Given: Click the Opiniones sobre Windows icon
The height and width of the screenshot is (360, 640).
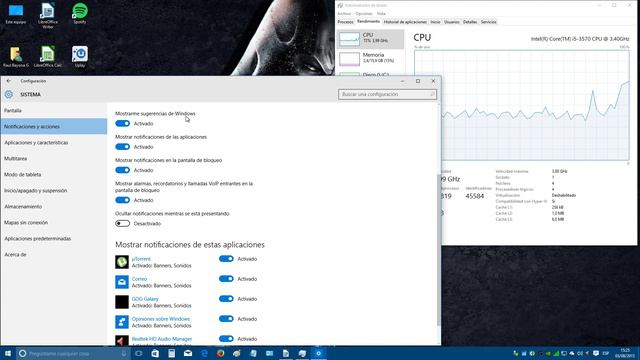Looking at the screenshot, I should [x=122, y=322].
